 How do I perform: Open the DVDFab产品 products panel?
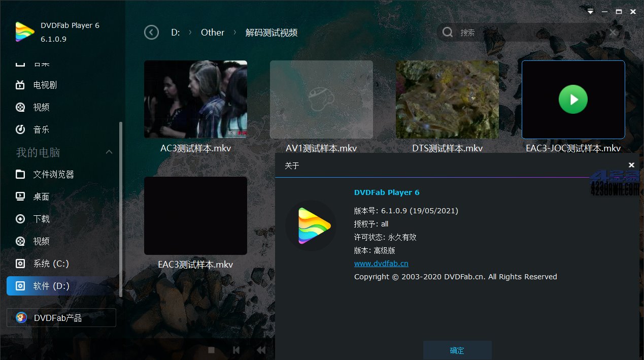pos(61,317)
